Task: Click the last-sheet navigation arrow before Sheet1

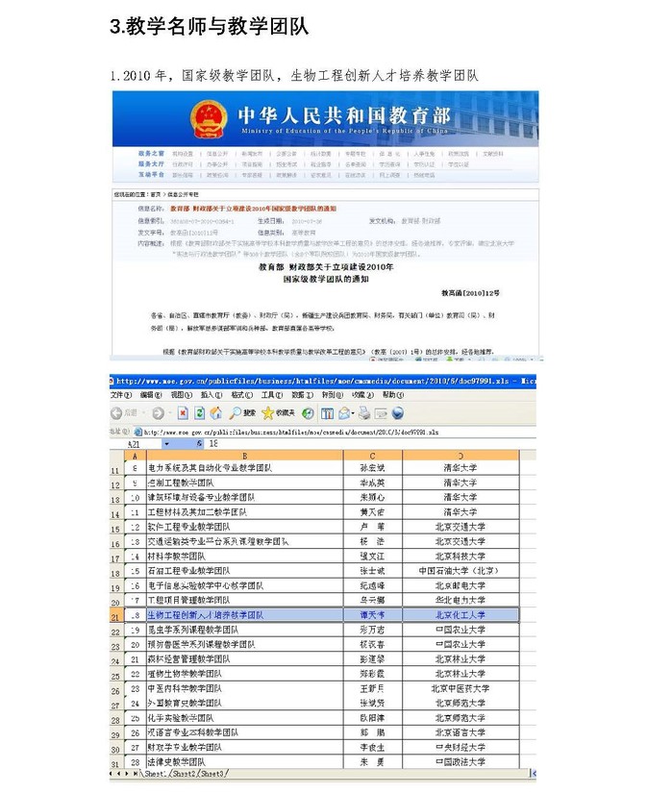Action: 136,774
